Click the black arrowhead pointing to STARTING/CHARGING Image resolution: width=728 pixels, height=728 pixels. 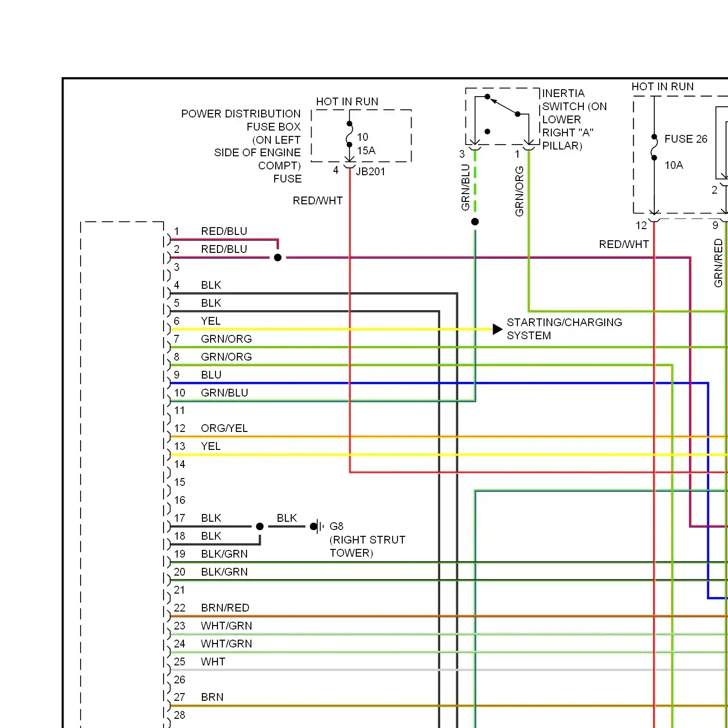(497, 329)
